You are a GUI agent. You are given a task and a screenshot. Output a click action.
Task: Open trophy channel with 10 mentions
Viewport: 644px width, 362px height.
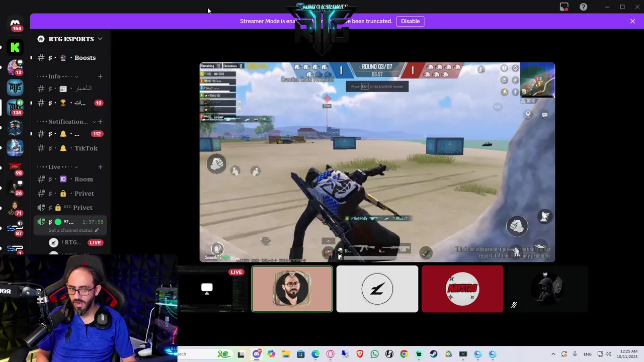click(x=70, y=103)
